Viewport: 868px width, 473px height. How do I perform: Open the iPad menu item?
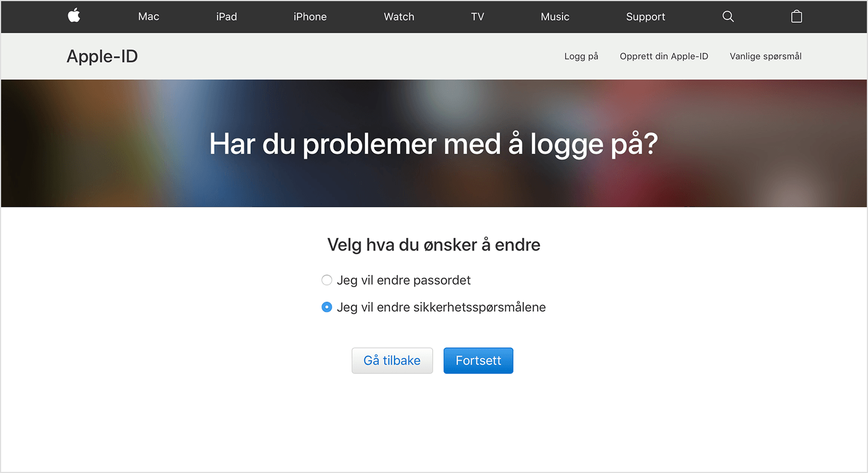pos(226,17)
